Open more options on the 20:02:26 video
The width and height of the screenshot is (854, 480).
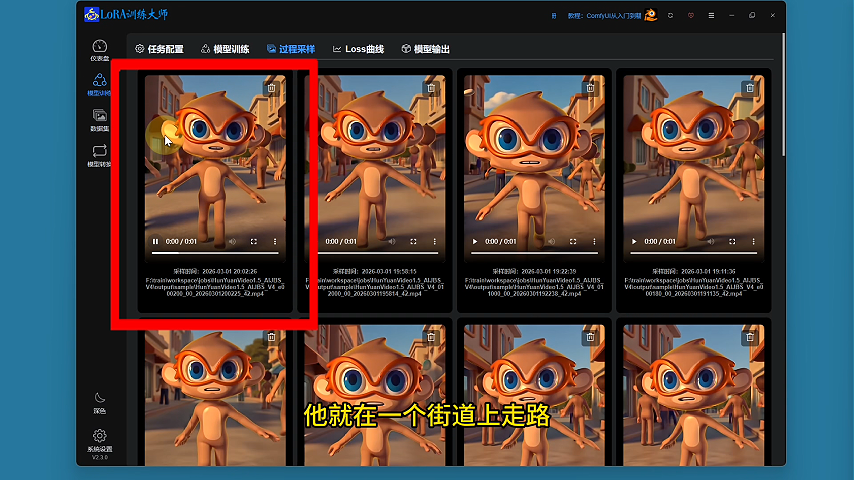coord(275,241)
